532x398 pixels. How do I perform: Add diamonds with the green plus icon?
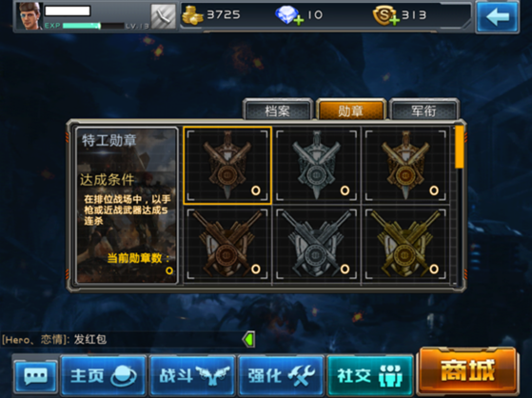(x=299, y=21)
